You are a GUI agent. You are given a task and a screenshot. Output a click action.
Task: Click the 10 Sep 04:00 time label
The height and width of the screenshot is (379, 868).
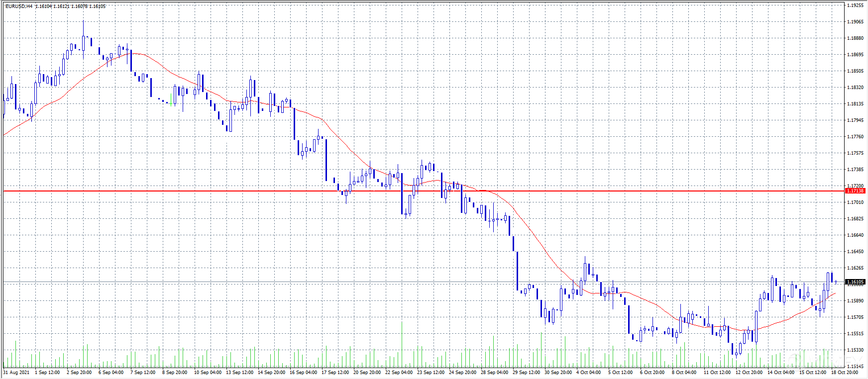(x=208, y=373)
